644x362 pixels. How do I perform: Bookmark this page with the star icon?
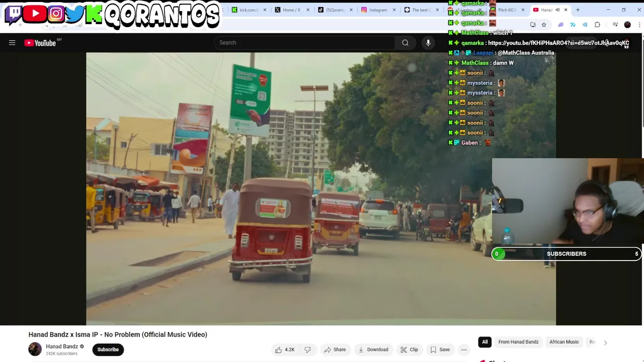click(x=544, y=25)
